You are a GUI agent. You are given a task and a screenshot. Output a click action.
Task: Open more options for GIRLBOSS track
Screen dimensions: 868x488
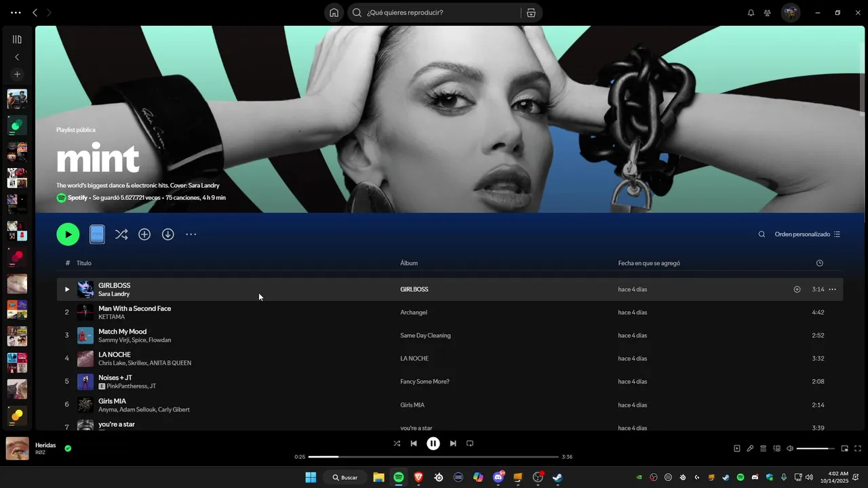(832, 289)
